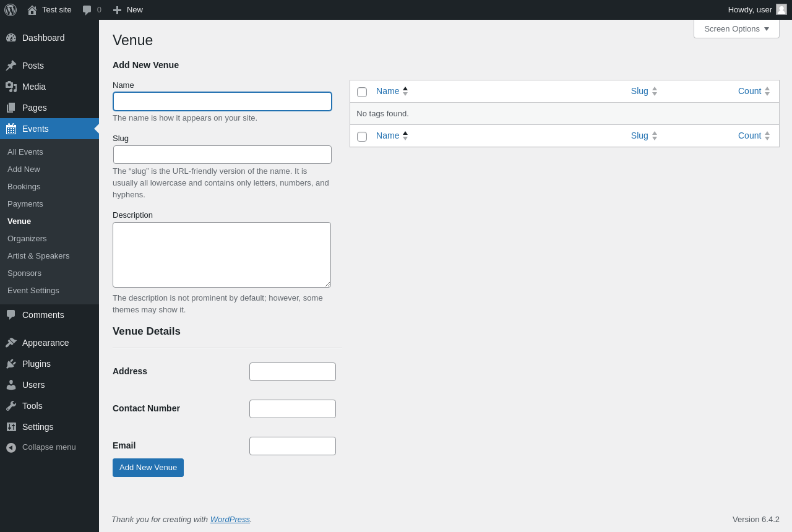Open Media via its camera icon
The height and width of the screenshot is (532, 792).
11,87
